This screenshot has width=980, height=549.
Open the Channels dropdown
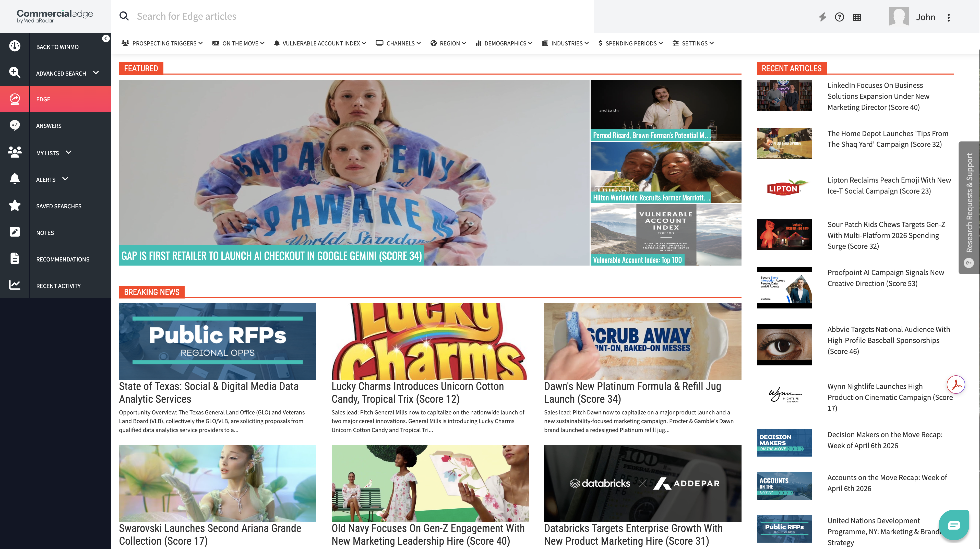pyautogui.click(x=398, y=43)
